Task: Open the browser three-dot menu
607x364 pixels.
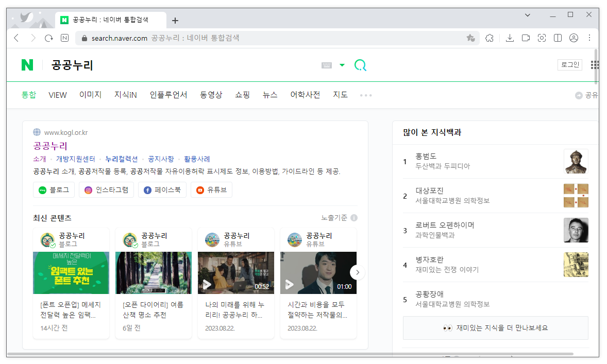Action: tap(589, 38)
